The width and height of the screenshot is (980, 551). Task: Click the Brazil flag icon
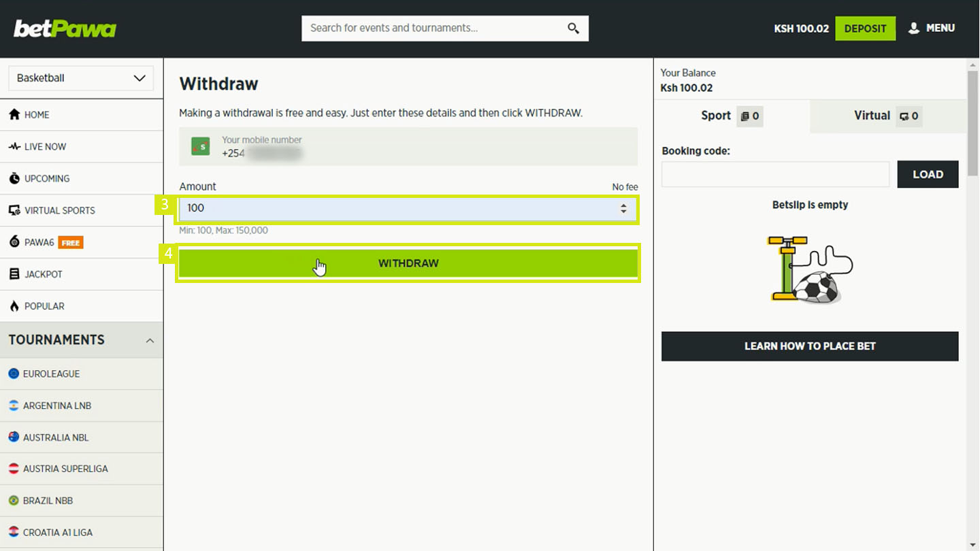tap(14, 501)
